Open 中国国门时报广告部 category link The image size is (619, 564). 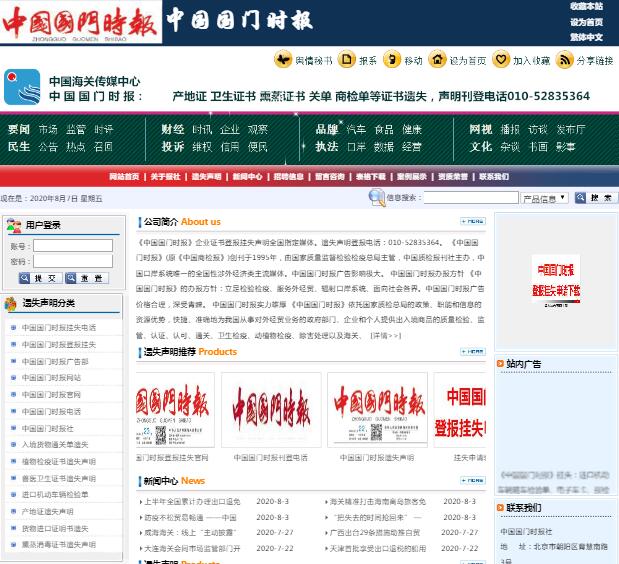55,362
